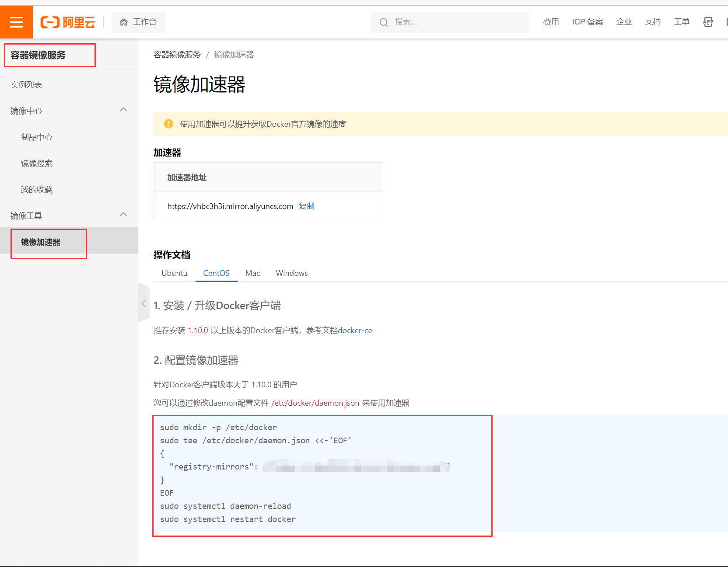Select 实例列表 in the sidebar
Screen dimensions: 728x567
click(x=26, y=84)
